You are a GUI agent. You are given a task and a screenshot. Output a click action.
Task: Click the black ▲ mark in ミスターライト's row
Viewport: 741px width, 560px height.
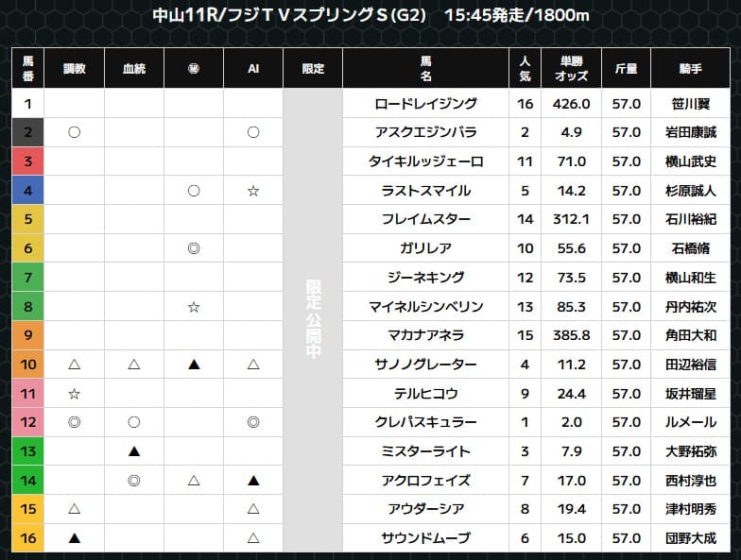(134, 452)
